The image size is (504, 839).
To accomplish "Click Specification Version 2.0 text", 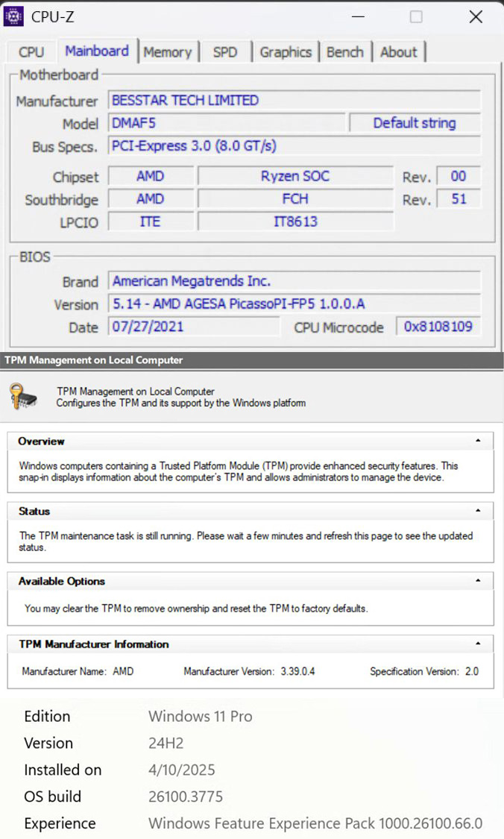I will point(424,671).
